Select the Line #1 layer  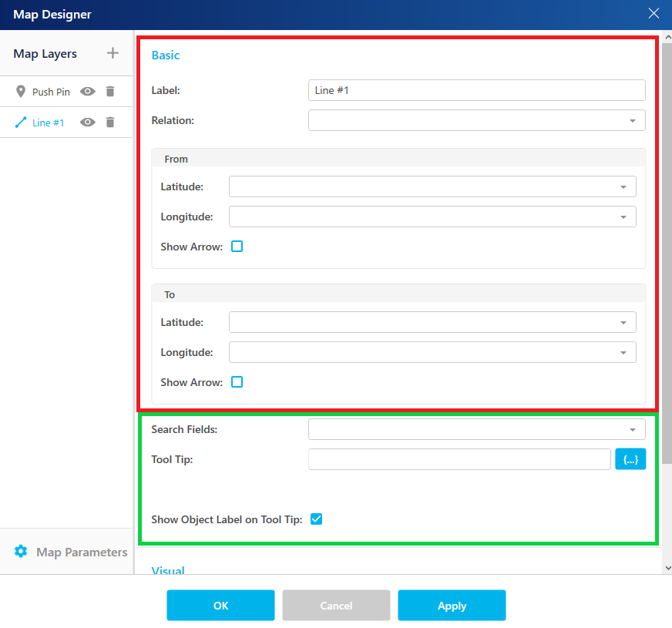click(48, 123)
